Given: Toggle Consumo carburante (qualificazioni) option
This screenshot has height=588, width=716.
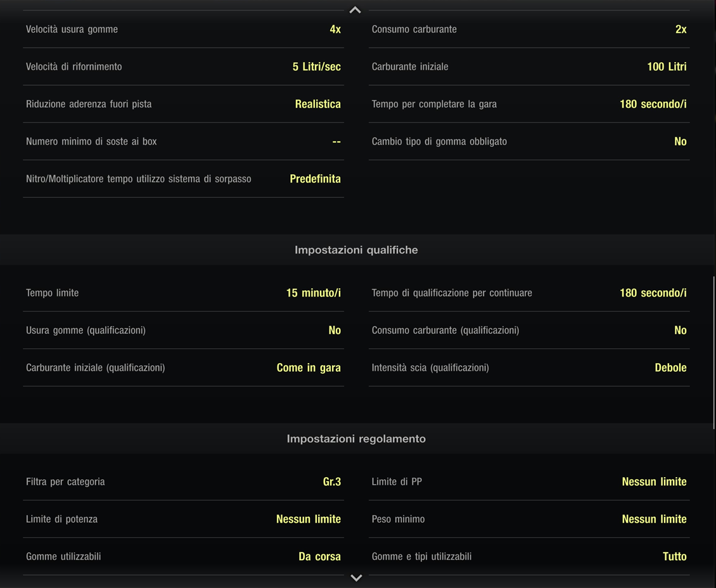Looking at the screenshot, I should click(x=529, y=330).
